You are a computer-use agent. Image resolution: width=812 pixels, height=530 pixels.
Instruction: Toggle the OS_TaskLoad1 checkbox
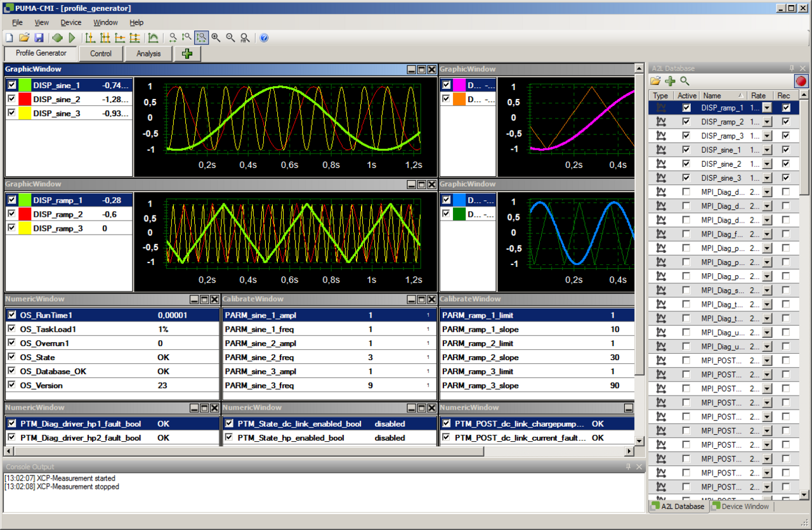[11, 329]
